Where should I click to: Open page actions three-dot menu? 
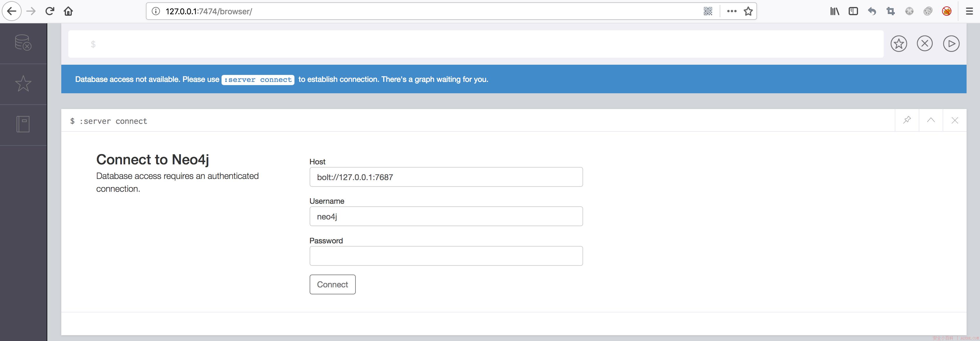coord(732,11)
